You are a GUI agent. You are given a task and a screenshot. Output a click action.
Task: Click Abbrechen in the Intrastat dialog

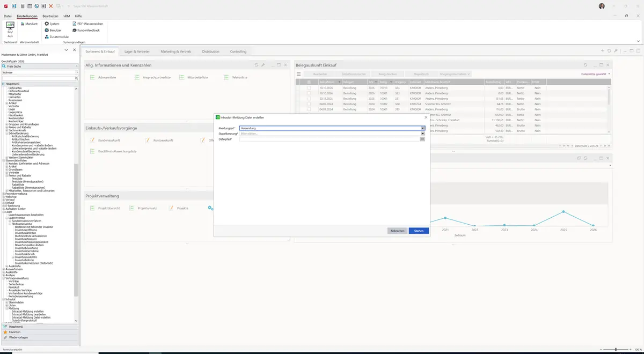click(x=397, y=231)
